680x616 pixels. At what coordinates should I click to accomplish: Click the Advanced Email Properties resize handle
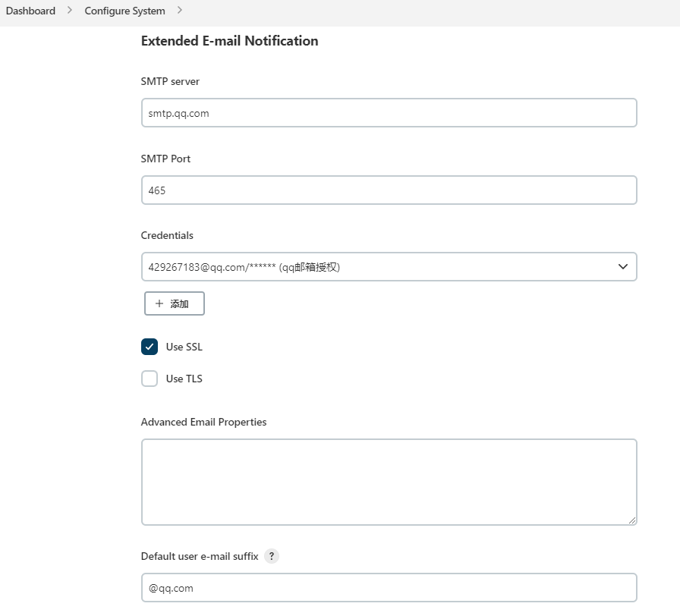coord(632,520)
